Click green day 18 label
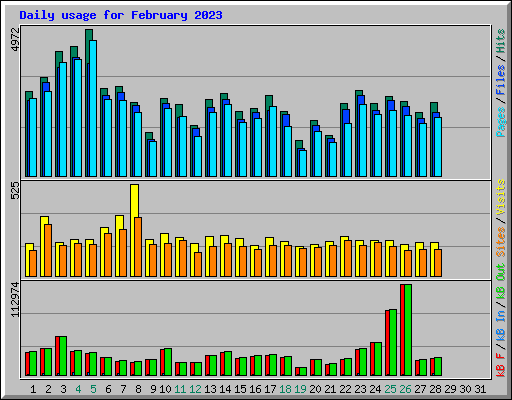512x400 pixels. coord(285,389)
